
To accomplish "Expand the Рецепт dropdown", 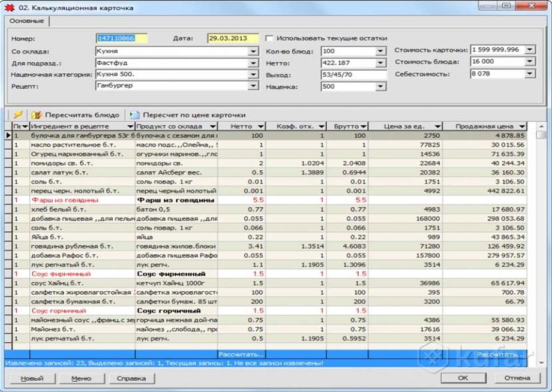I will coord(253,87).
